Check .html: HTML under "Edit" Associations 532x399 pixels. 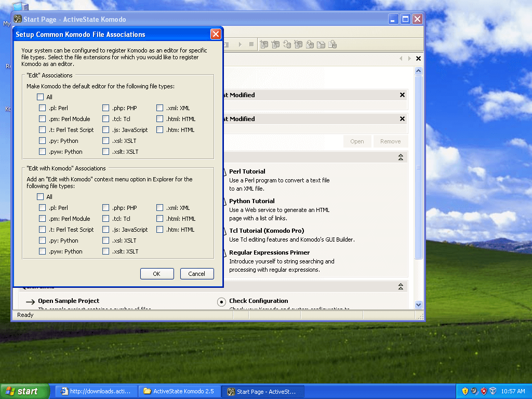pos(160,119)
